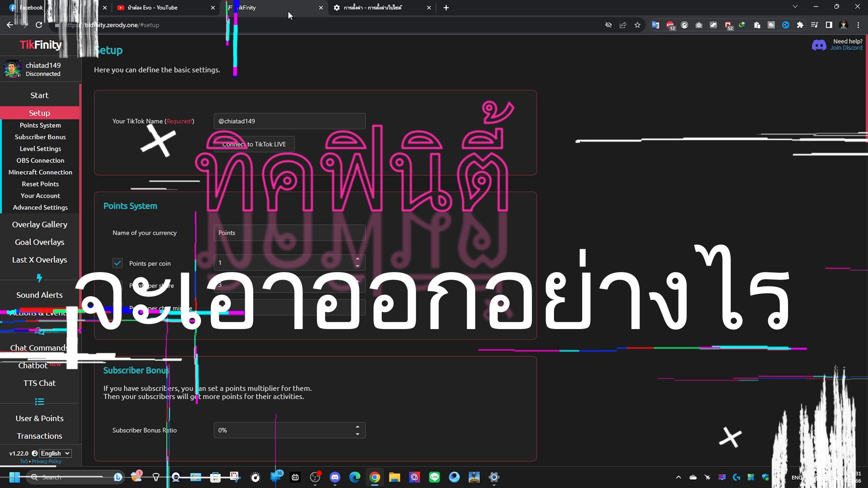Open Sound Alerts
Screen dimensions: 868x488
click(x=39, y=295)
